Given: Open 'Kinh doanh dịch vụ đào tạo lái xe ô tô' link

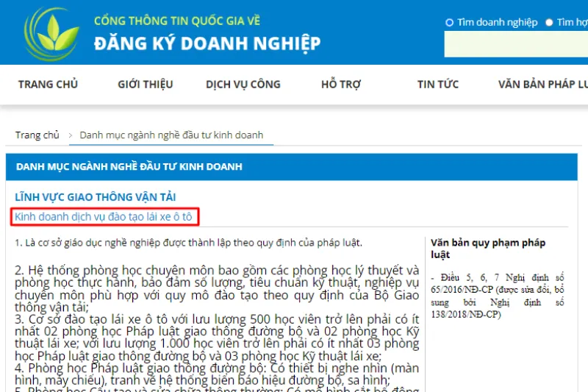Looking at the screenshot, I should (x=103, y=217).
